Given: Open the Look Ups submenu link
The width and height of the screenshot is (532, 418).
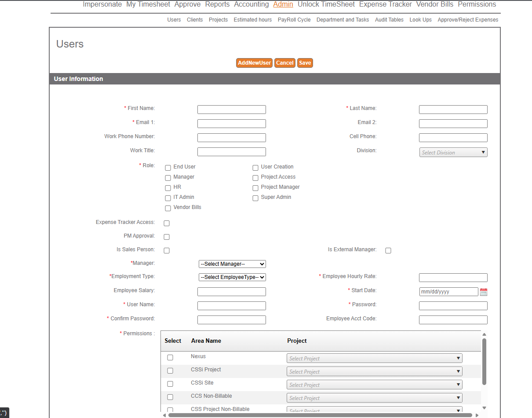Looking at the screenshot, I should pos(421,20).
